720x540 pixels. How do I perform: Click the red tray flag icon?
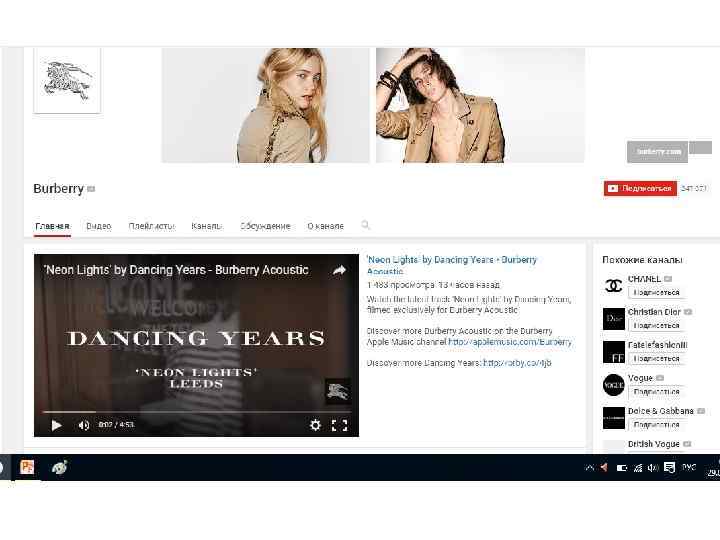pyautogui.click(x=604, y=467)
